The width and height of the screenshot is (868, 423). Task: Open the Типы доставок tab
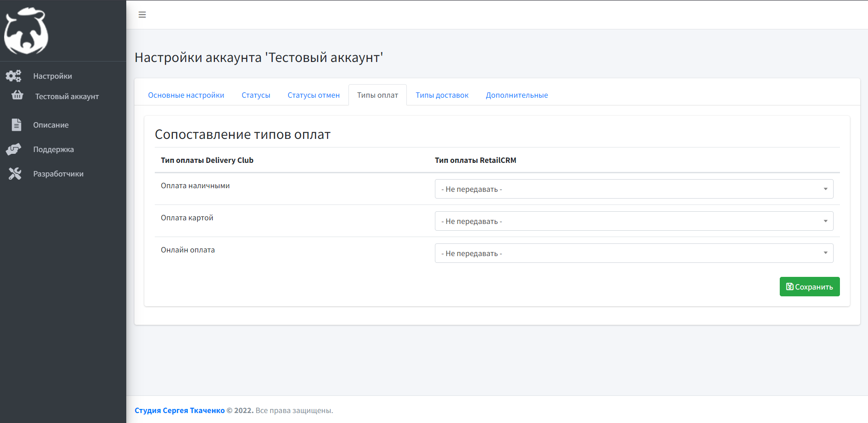click(442, 95)
